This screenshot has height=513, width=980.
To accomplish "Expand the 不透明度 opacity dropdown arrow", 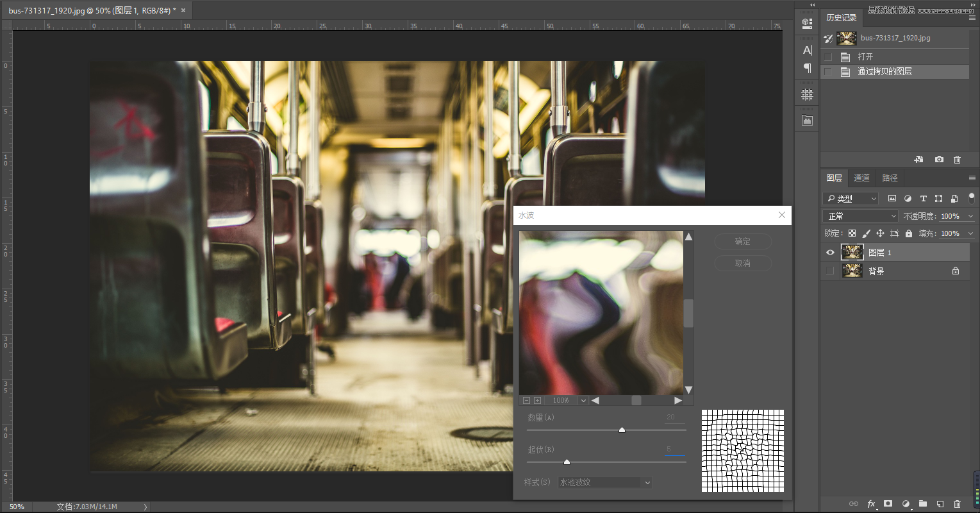I will point(970,216).
